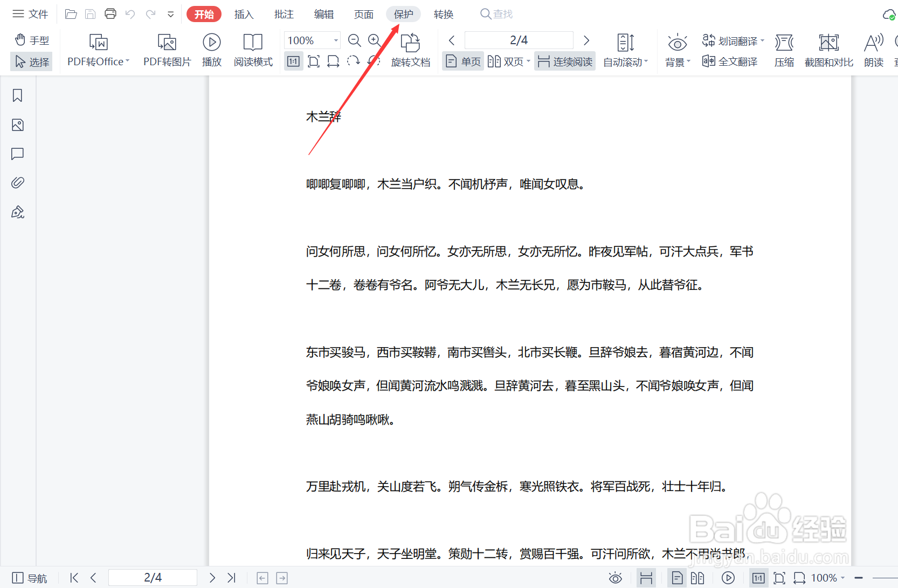Go to previous page with the ribbon arrow
This screenshot has width=898, height=588.
[x=452, y=40]
